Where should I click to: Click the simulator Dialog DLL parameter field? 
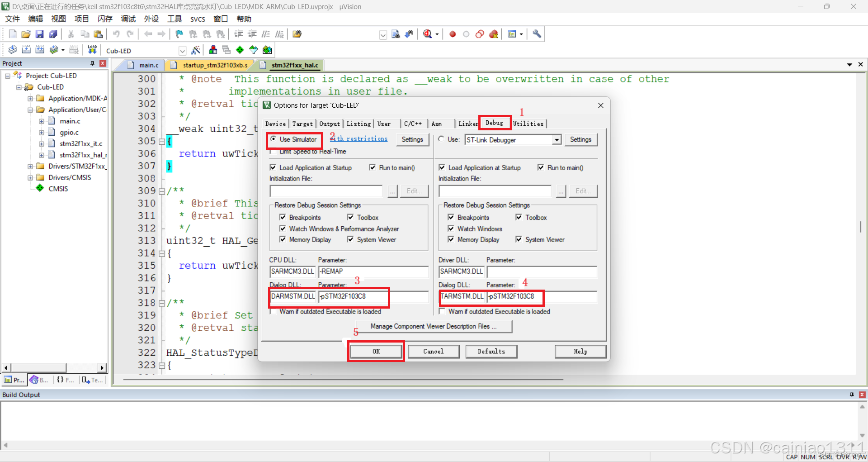pyautogui.click(x=373, y=296)
